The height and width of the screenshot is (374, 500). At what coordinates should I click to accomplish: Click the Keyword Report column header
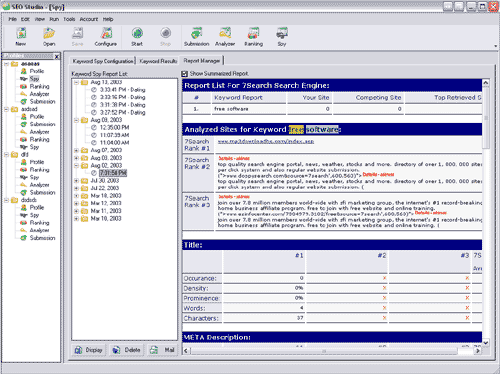pos(249,98)
